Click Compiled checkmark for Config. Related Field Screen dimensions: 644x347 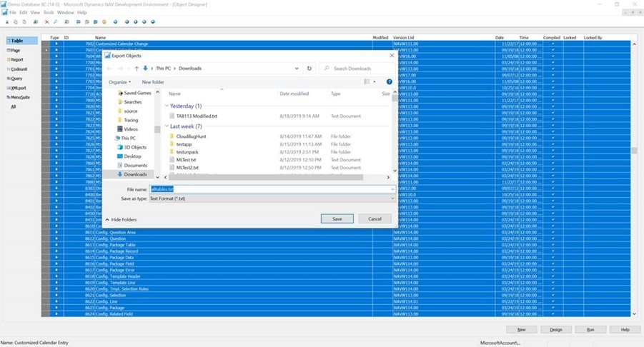(553, 314)
